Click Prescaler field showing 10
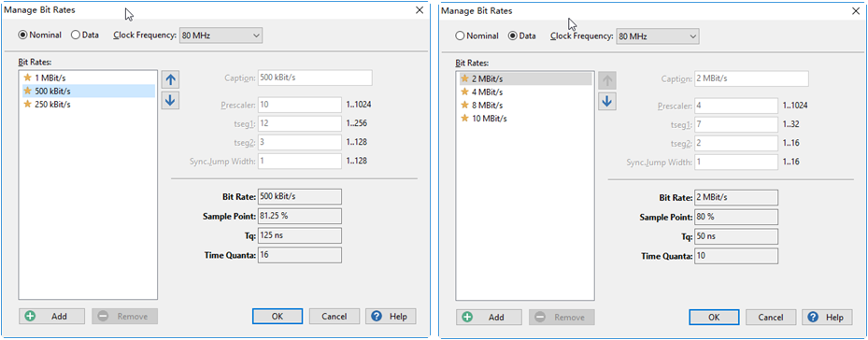Viewport: 868px width, 340px height. tap(300, 105)
